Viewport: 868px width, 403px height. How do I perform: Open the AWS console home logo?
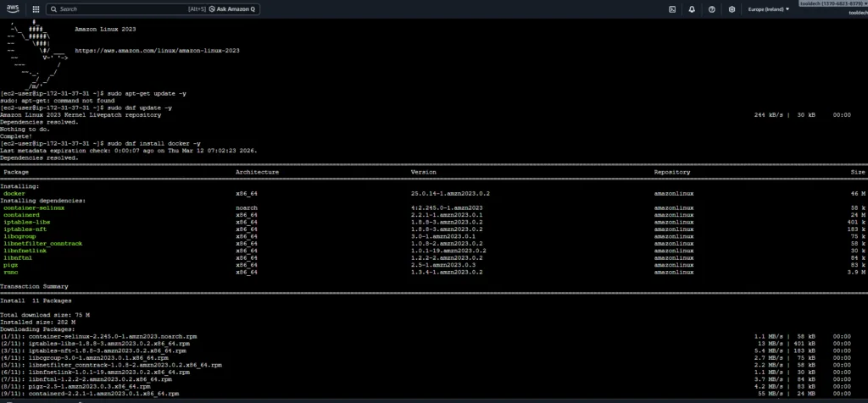click(x=14, y=8)
